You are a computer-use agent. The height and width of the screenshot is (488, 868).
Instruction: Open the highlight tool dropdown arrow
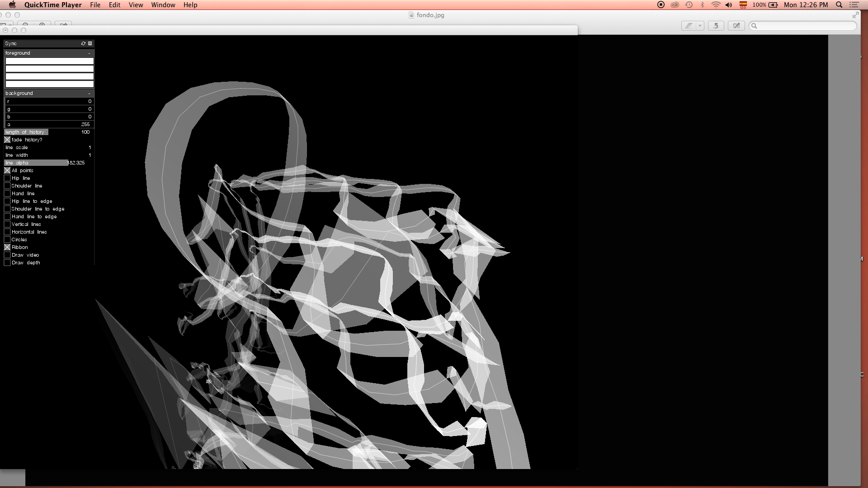tap(700, 26)
